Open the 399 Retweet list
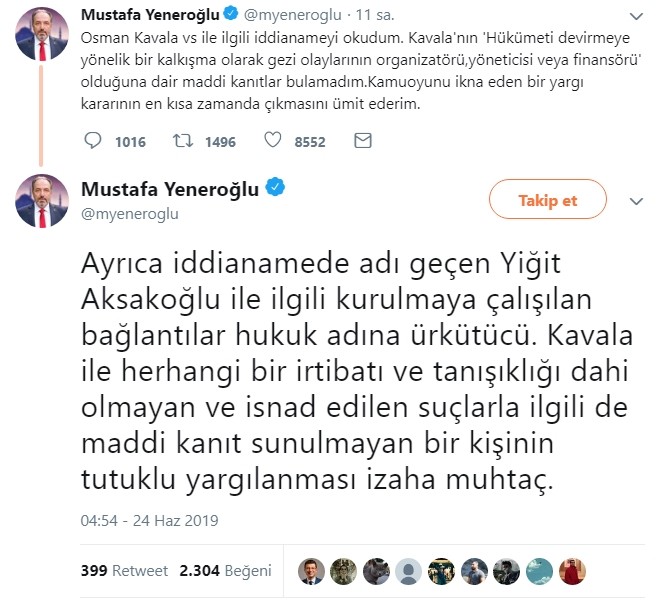Image resolution: width=665 pixels, height=601 pixels. [x=124, y=570]
